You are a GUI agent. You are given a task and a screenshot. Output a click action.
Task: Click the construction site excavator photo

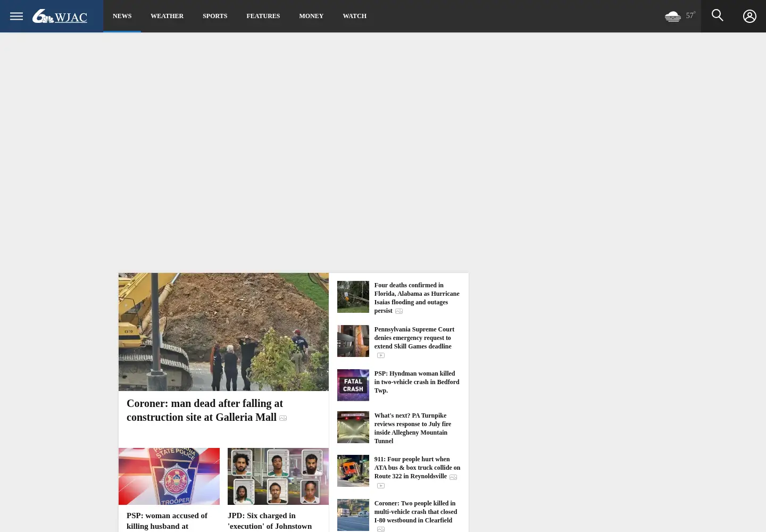(223, 332)
